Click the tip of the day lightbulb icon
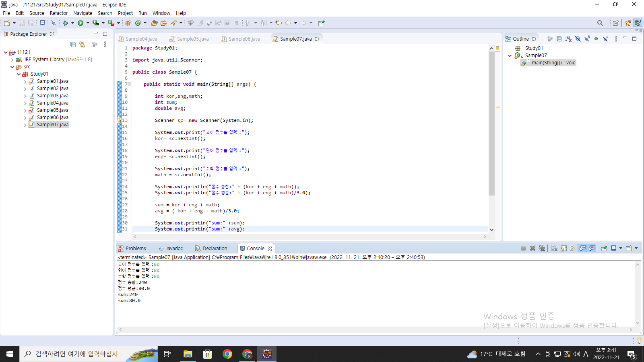 [x=639, y=341]
